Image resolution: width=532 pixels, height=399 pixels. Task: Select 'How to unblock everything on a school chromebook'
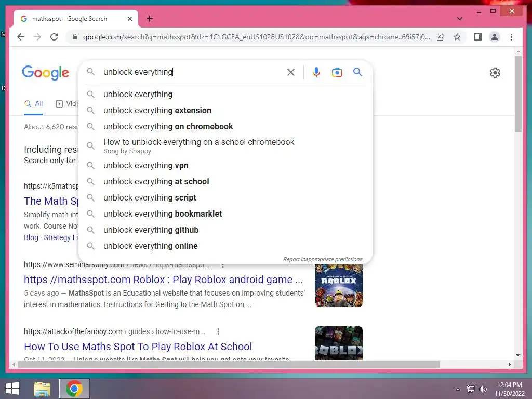[225, 146]
